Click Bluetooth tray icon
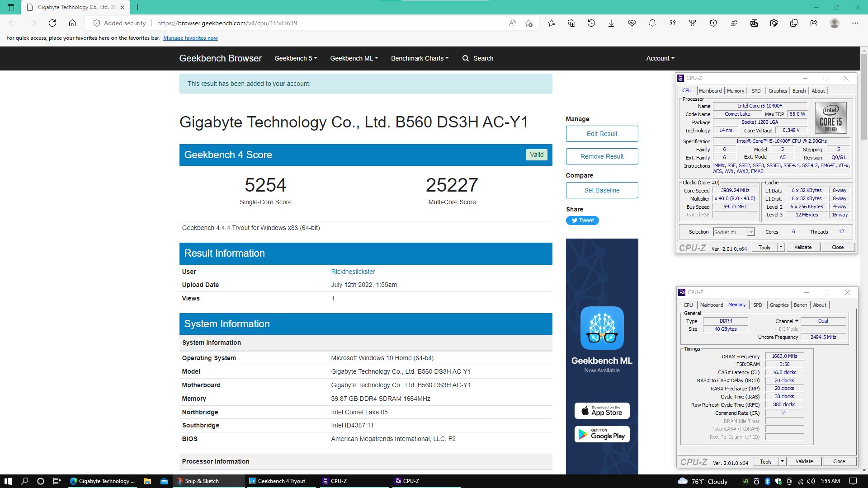 coord(767,481)
